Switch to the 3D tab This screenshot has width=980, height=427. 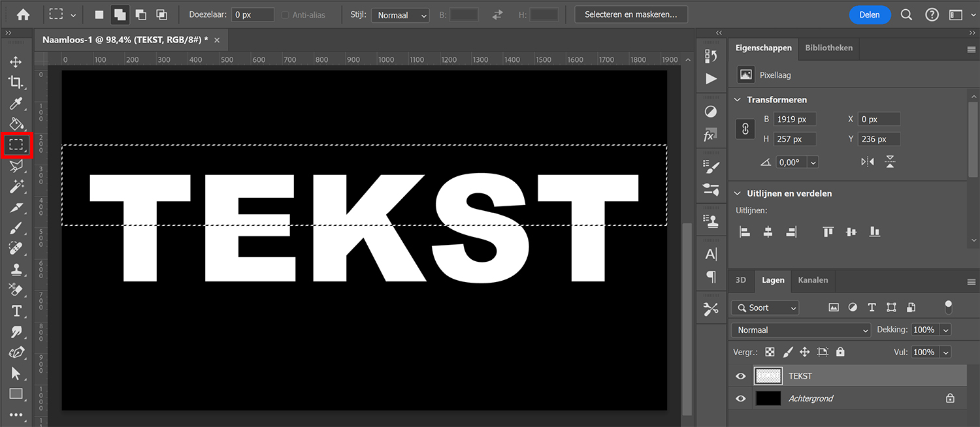click(741, 280)
